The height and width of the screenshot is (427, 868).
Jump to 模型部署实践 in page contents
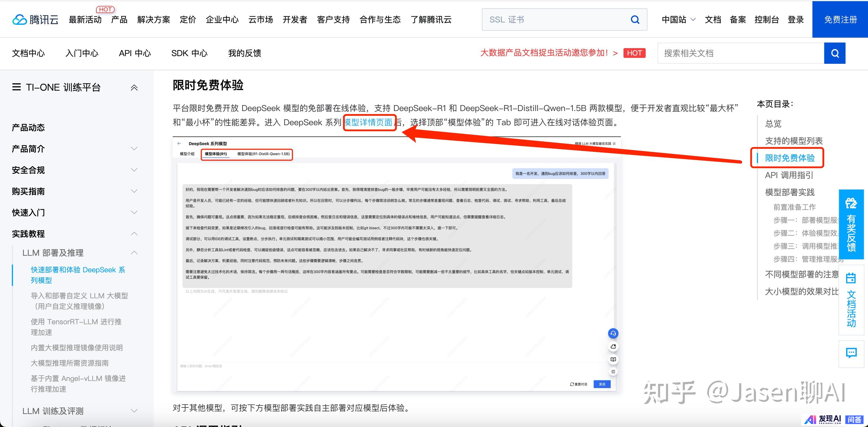coord(789,192)
